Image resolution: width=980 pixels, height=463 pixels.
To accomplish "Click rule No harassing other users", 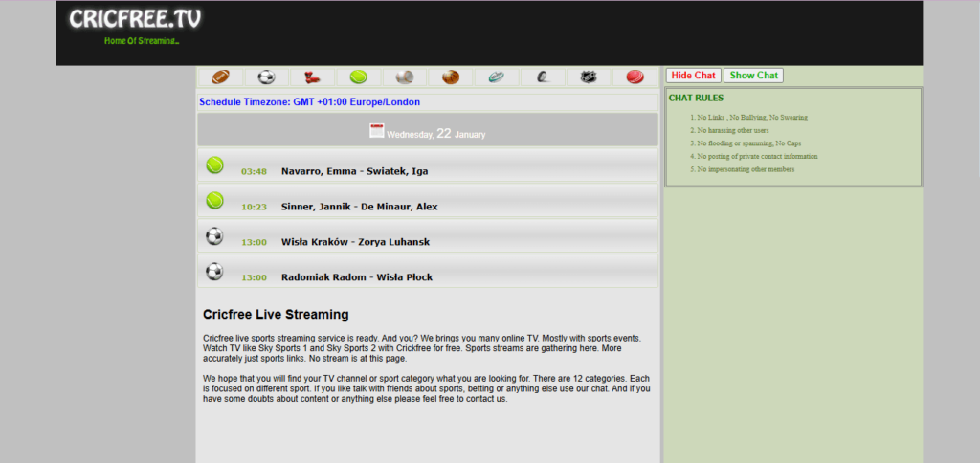I will click(x=733, y=131).
